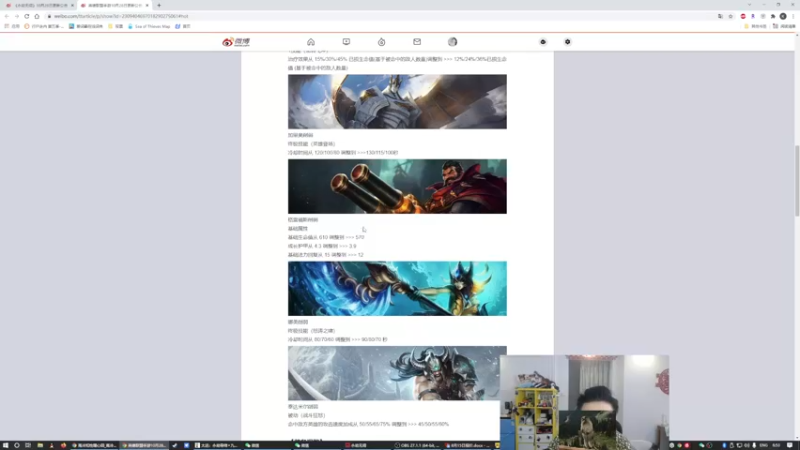Close the first browser tab
Screen dimensions: 800x450
pyautogui.click(x=72, y=5)
